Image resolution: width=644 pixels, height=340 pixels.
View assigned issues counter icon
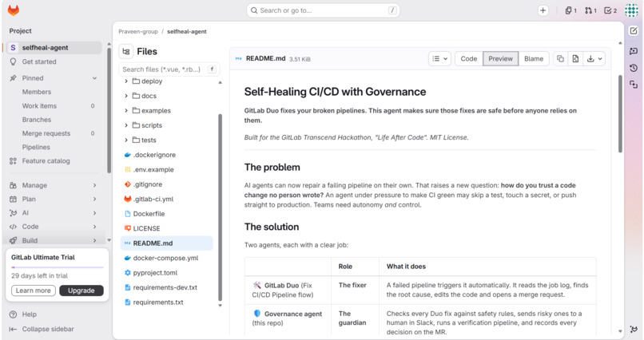(x=571, y=10)
